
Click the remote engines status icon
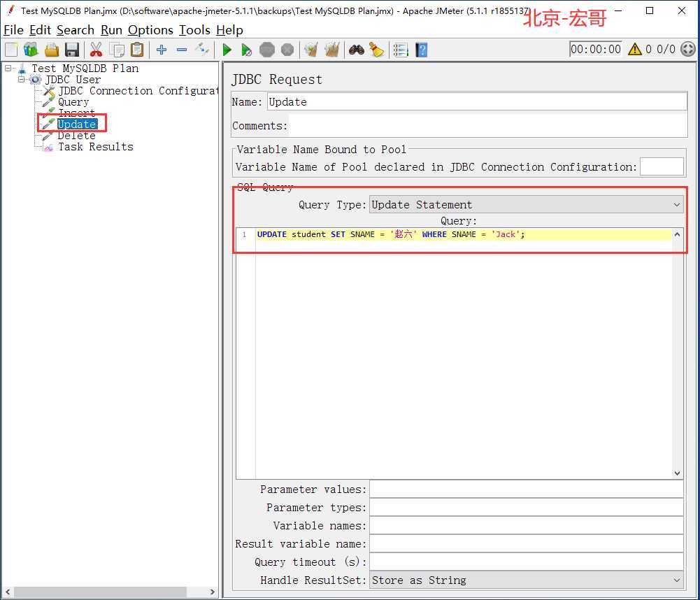(x=688, y=49)
